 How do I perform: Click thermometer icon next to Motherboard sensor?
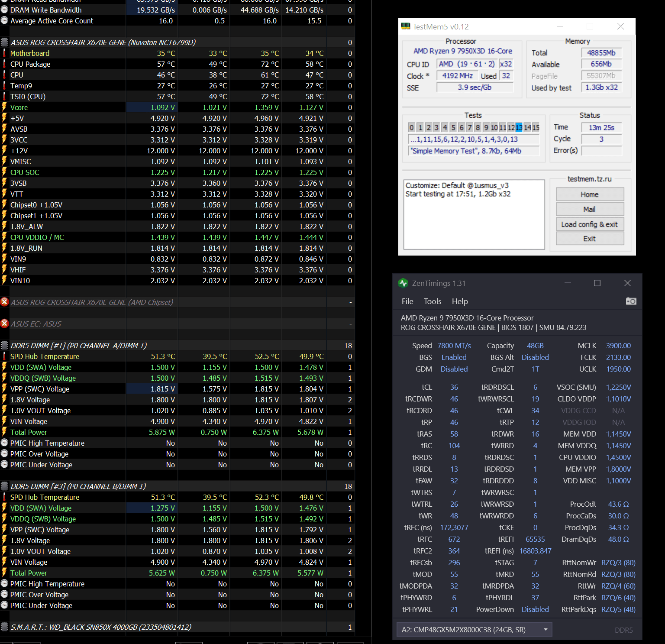pyautogui.click(x=4, y=53)
